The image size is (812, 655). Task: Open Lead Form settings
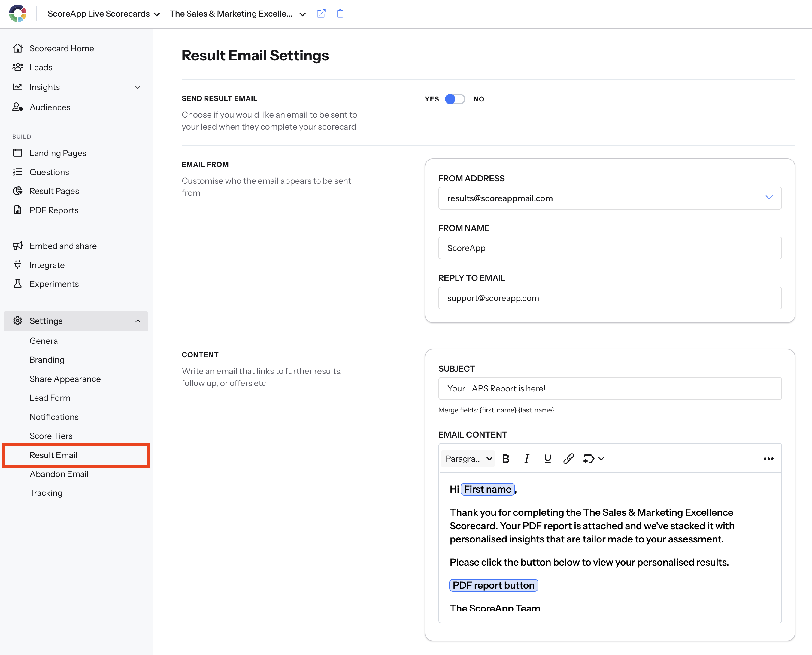50,398
